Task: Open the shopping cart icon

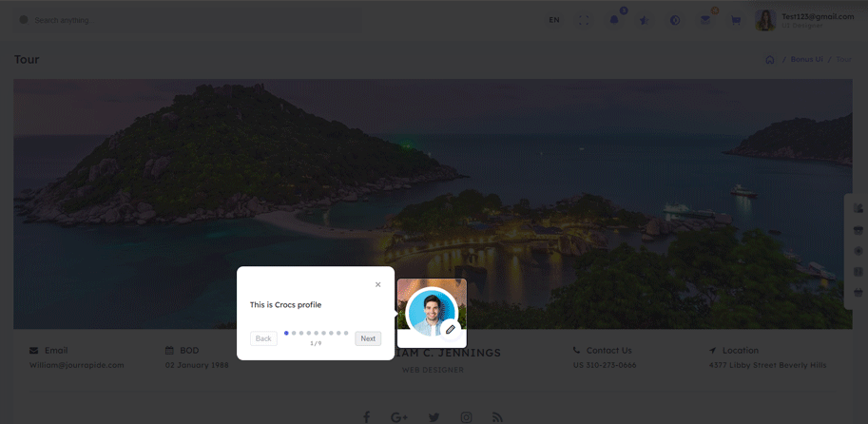Action: [x=736, y=20]
